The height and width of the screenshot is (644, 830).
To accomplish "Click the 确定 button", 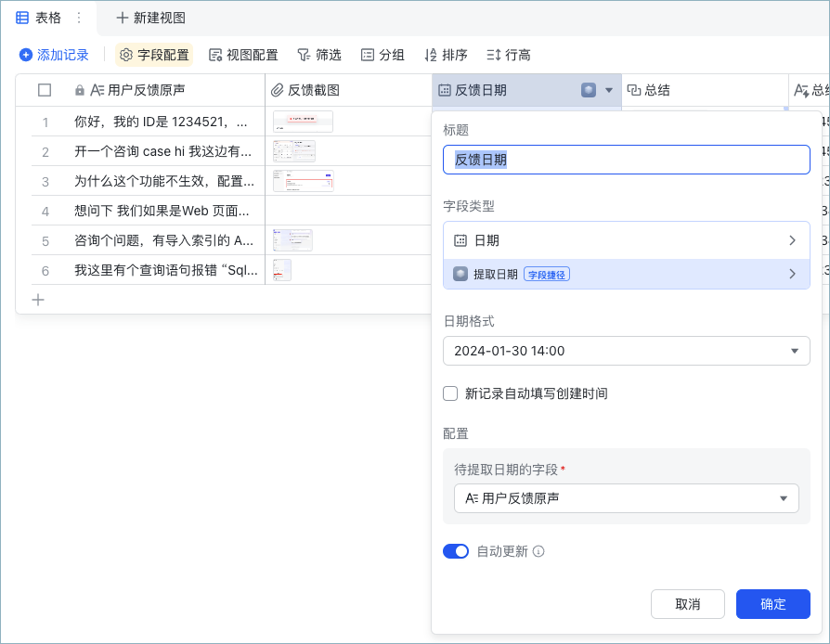I will coord(772,604).
